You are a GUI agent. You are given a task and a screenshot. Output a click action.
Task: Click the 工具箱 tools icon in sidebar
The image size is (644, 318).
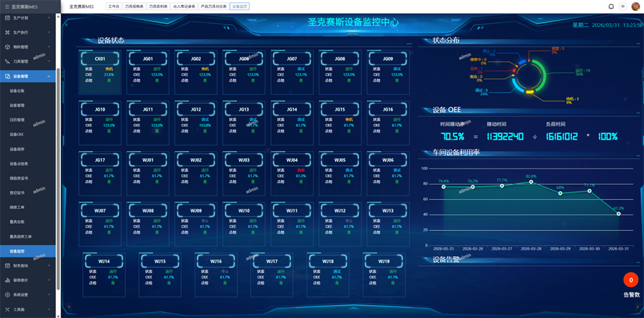(6, 310)
